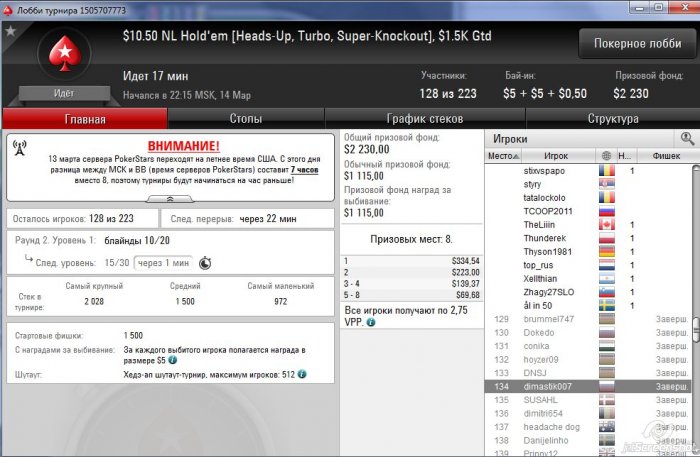Select player TheLiiin in list
Viewport: 700px width, 457px height.
click(x=539, y=224)
